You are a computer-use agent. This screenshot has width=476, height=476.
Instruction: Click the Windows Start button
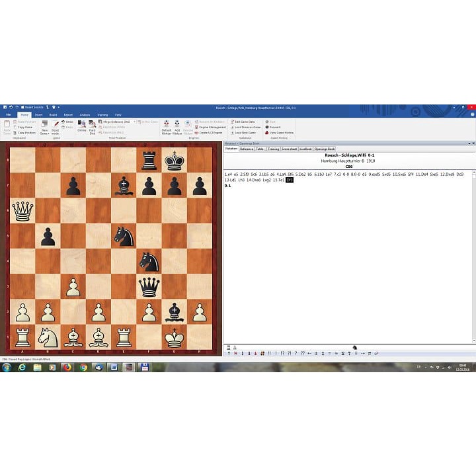point(7,368)
